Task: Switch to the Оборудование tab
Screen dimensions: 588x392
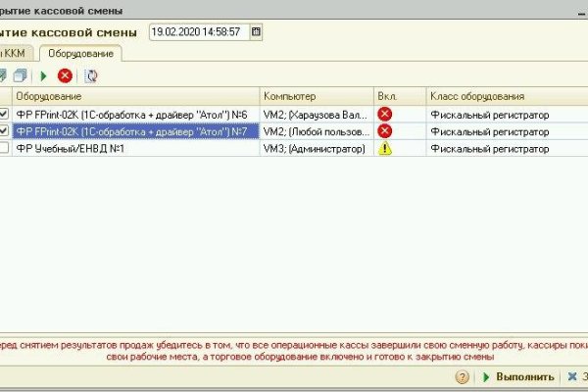Action: click(80, 53)
